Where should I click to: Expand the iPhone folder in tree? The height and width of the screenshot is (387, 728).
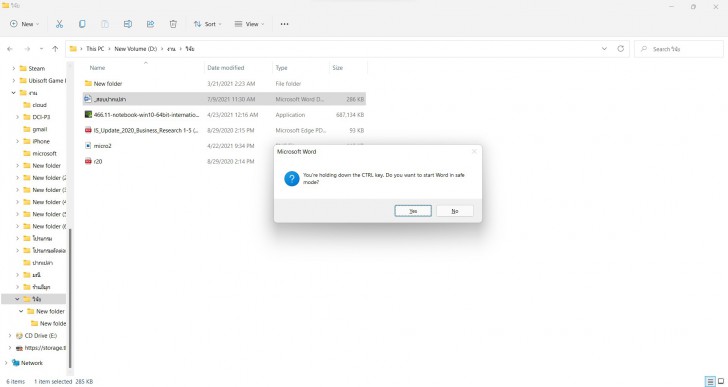(x=17, y=141)
